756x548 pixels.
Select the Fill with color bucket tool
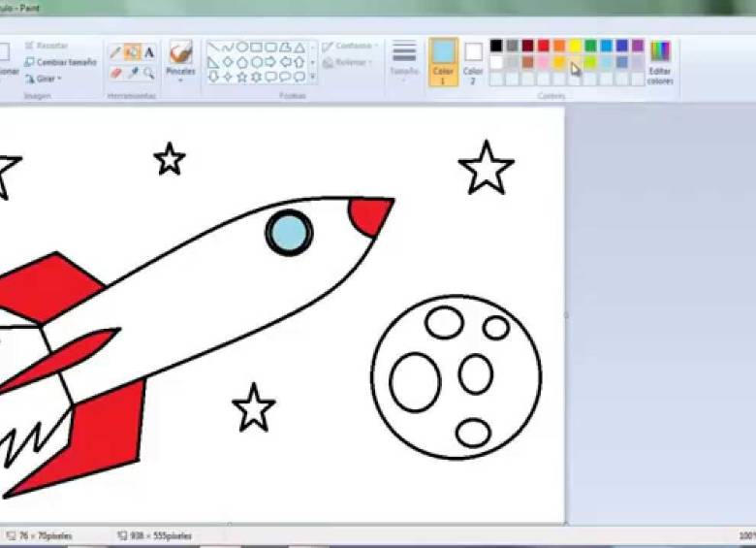pos(132,52)
